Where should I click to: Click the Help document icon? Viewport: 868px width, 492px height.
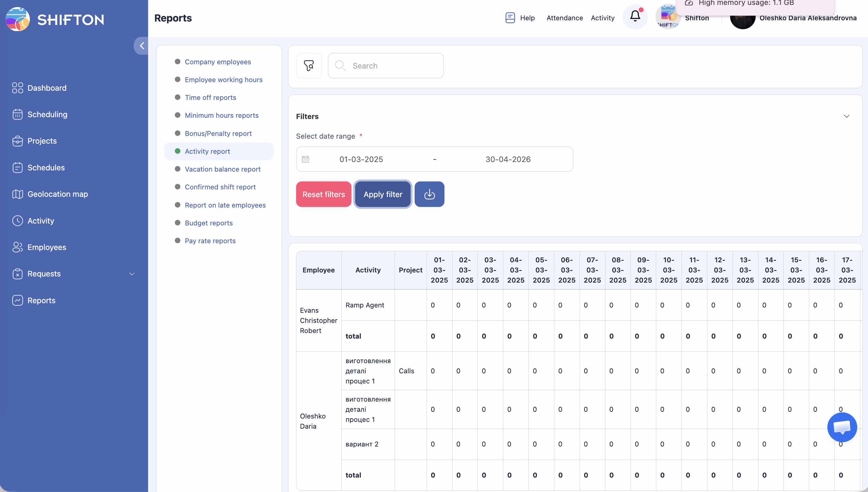pyautogui.click(x=510, y=18)
